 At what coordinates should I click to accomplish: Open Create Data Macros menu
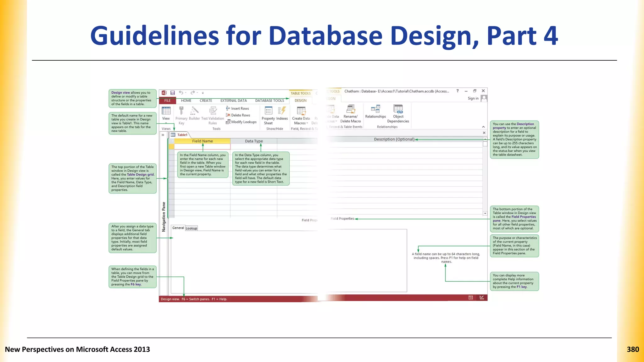[x=301, y=116]
